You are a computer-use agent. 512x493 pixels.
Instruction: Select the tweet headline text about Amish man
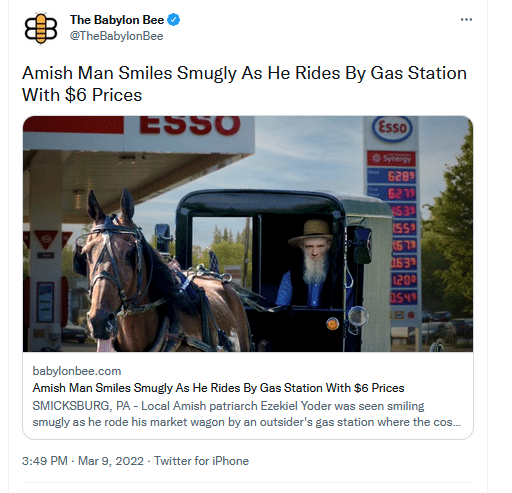point(244,84)
